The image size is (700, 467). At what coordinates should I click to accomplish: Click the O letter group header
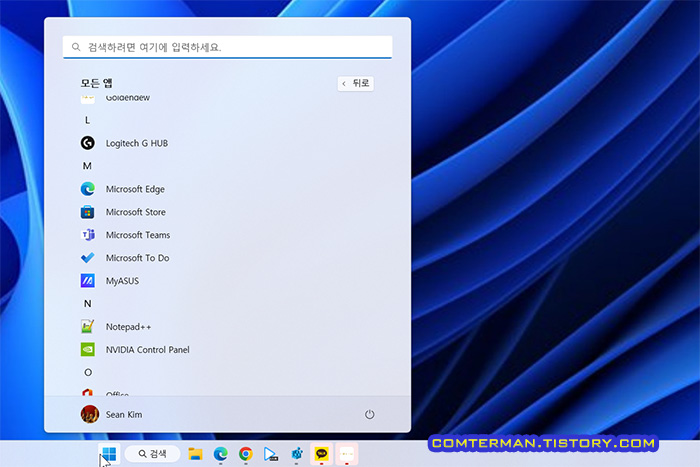88,372
